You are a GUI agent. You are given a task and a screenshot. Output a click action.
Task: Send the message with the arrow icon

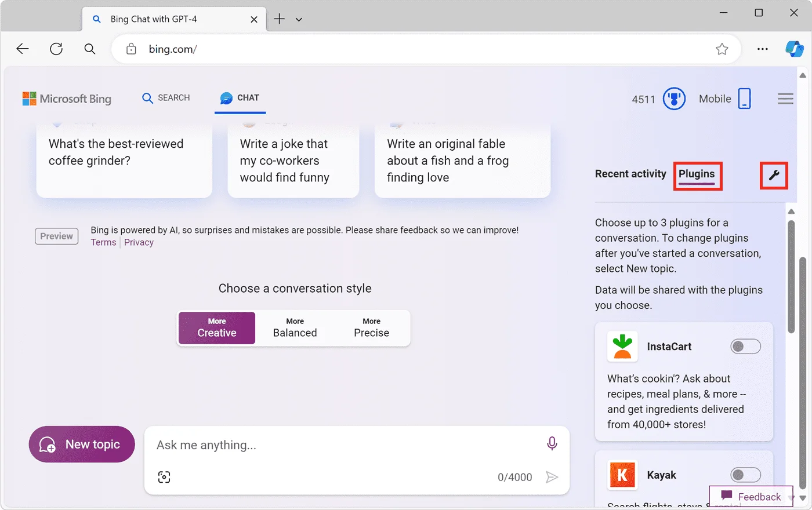[x=552, y=477]
